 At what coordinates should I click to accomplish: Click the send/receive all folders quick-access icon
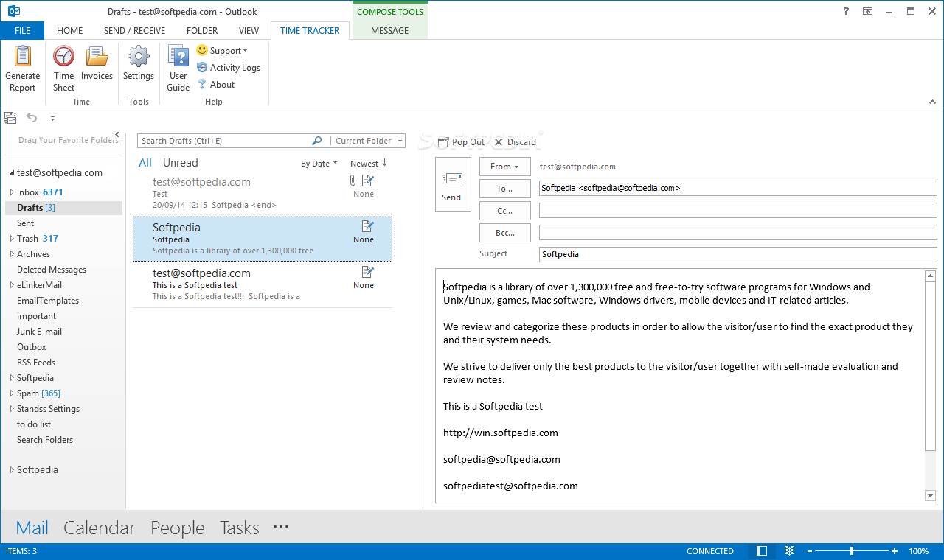tap(10, 117)
